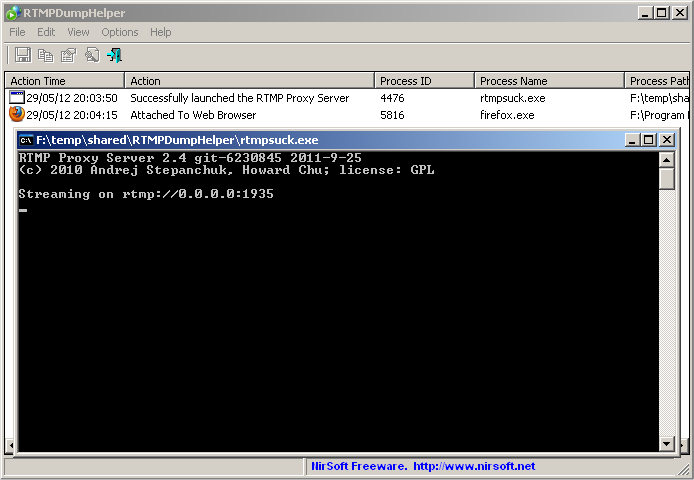Screen dimensions: 694x480
Task: Click the console scrollbar down arrow
Action: coord(667,443)
